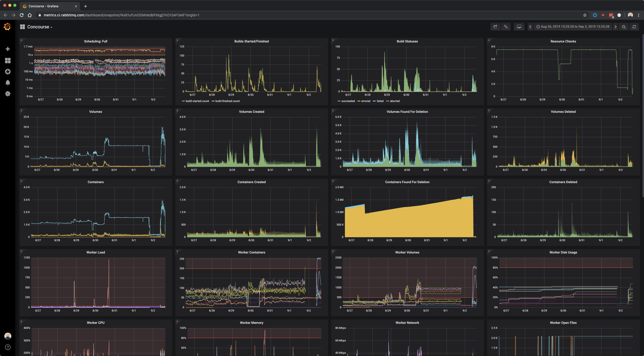Open Volumes Created panel title menu
The width and height of the screenshot is (644, 356).
252,112
